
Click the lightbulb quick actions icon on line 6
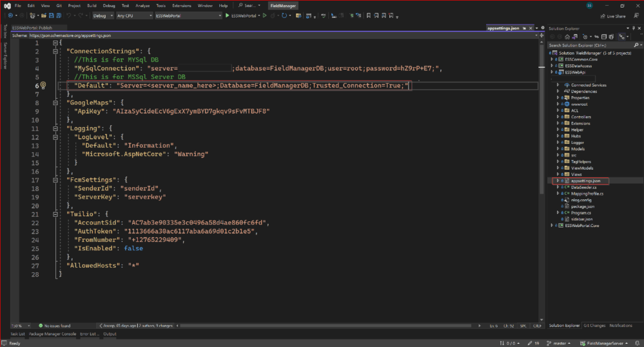tap(43, 85)
